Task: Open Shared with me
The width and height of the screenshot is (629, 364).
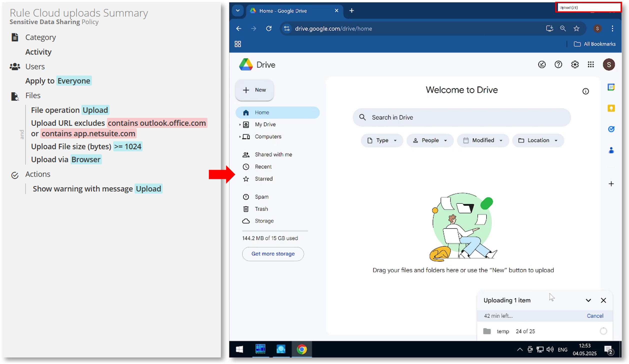Action: (x=273, y=154)
